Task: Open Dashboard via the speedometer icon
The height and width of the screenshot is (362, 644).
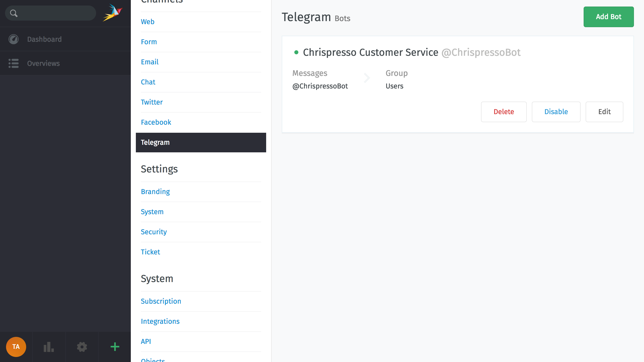Action: click(14, 39)
